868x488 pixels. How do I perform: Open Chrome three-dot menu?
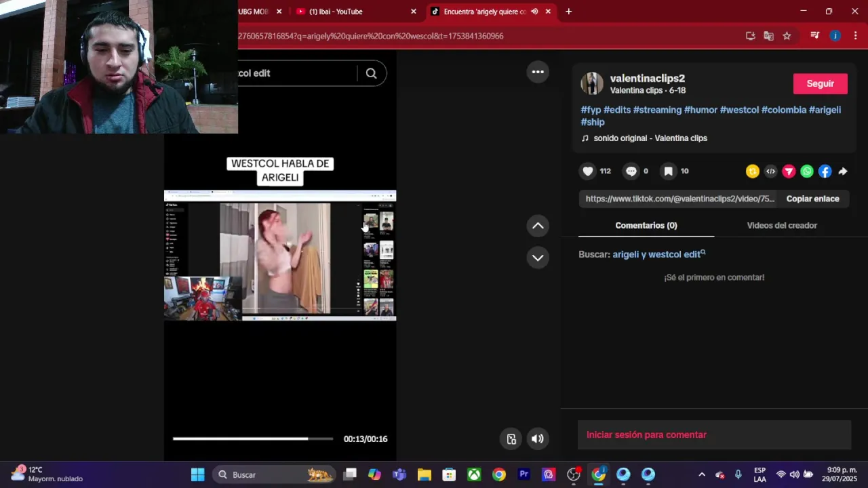(855, 36)
